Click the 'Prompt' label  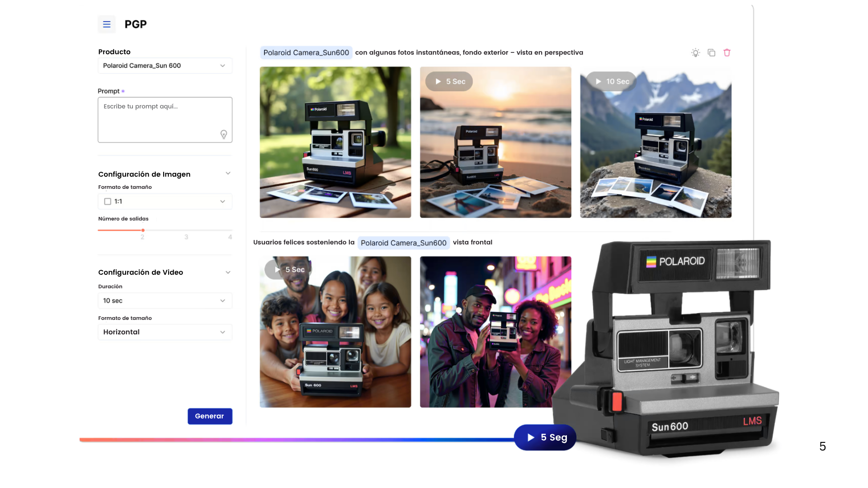[x=108, y=91]
